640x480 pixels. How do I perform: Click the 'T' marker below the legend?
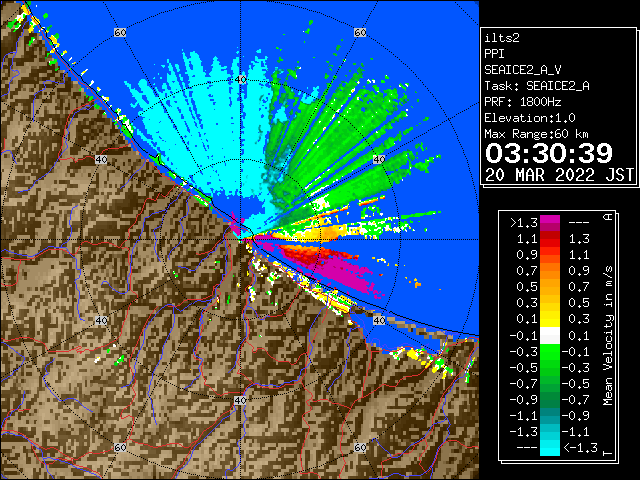[x=608, y=453]
